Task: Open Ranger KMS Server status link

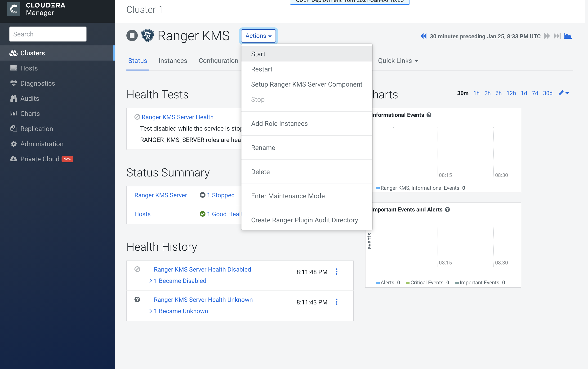Action: [x=161, y=195]
